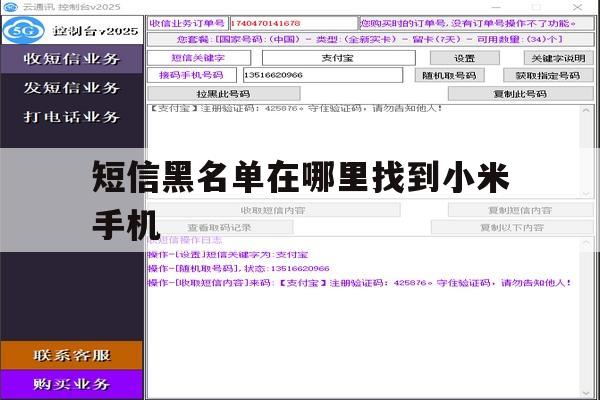The width and height of the screenshot is (600, 400).
Task: Click the 复制以下内容 button
Action: point(512,228)
